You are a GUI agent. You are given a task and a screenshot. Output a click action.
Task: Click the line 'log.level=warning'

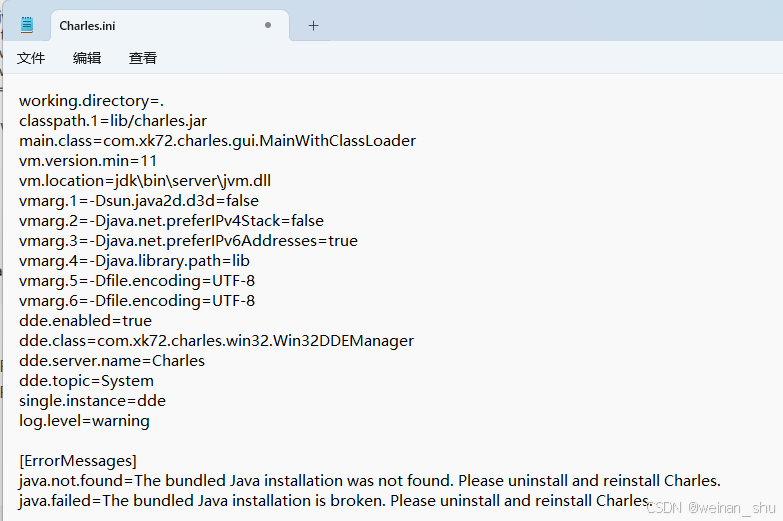coord(84,421)
